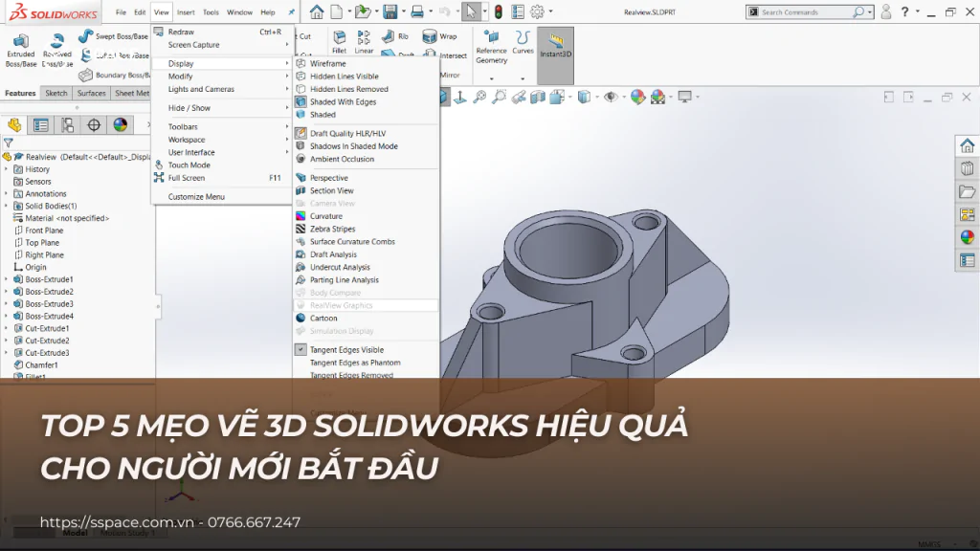This screenshot has height=551, width=980.
Task: Open the FeatureManager Design Tree tab icon
Action: (13, 125)
